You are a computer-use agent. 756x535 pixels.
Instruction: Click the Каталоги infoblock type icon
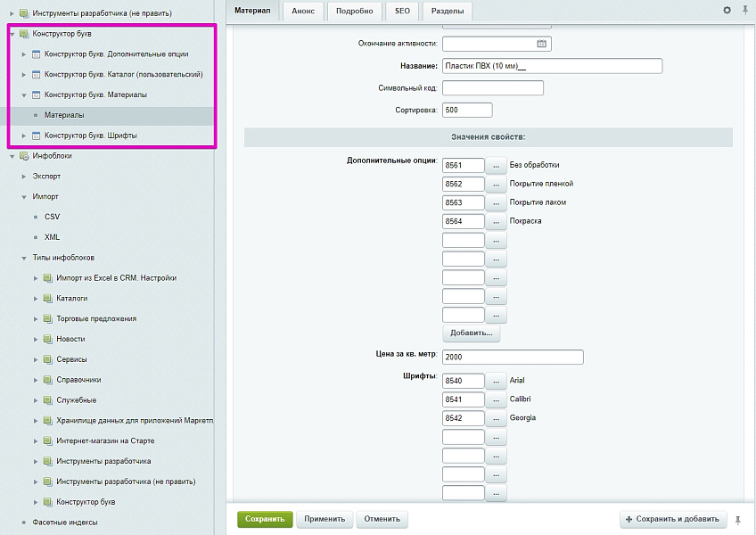[47, 299]
